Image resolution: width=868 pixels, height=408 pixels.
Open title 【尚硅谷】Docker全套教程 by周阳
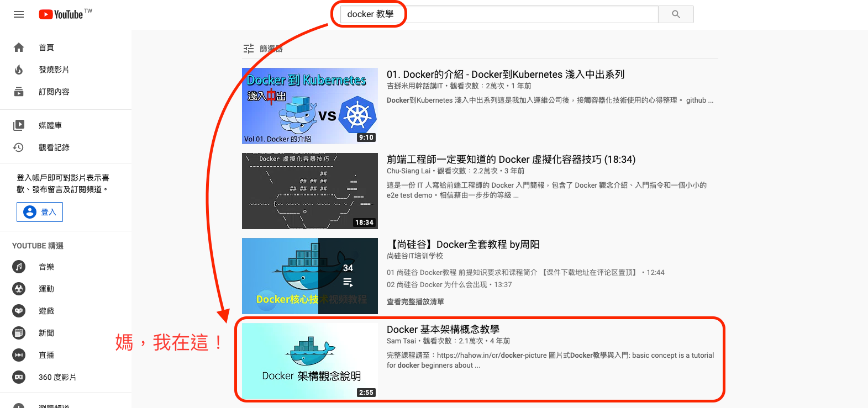coord(463,245)
